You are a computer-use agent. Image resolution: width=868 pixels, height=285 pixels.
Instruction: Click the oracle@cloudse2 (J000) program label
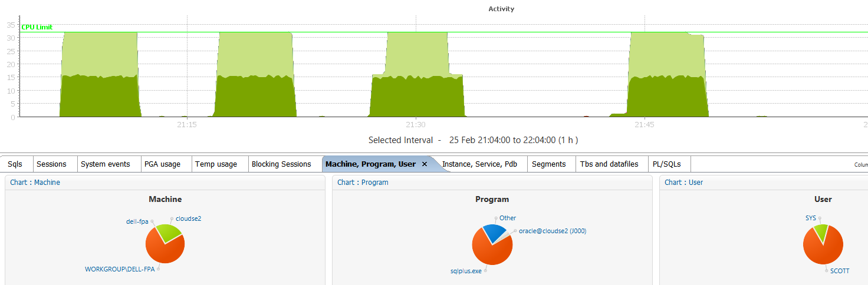553,231
